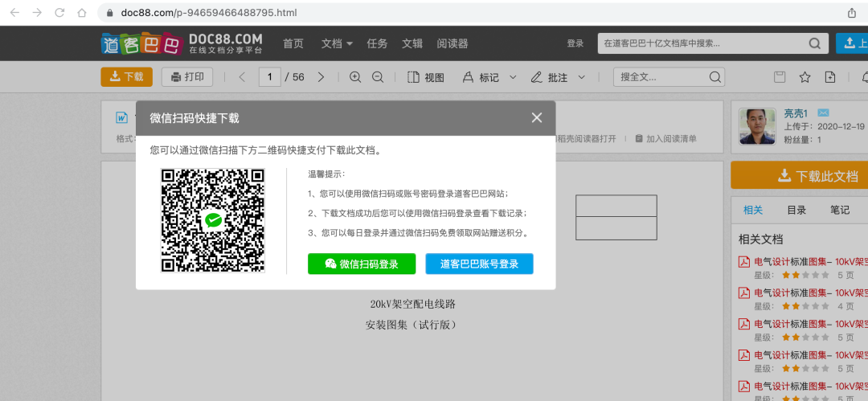Click the WeChat QR code
868x401 pixels.
[212, 220]
